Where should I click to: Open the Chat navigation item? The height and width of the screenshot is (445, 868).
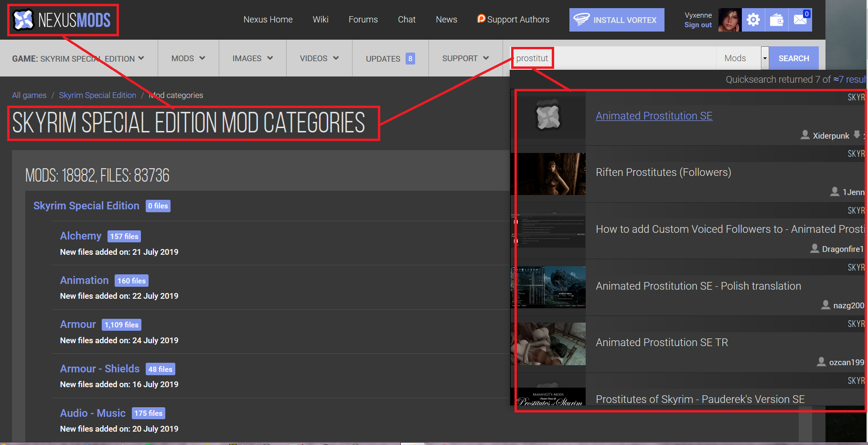pos(407,20)
